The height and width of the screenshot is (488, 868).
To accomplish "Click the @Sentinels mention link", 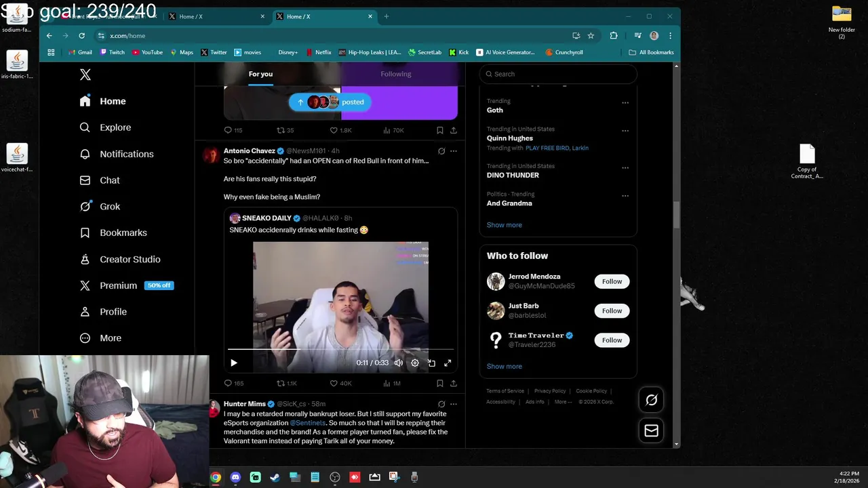I will (x=308, y=423).
